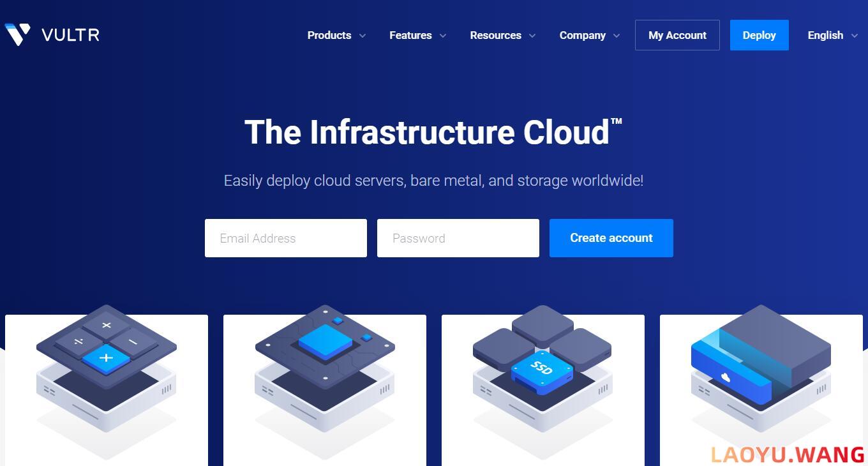Expand the Features chevron arrow
Image resolution: width=868 pixels, height=466 pixels.
pos(443,36)
